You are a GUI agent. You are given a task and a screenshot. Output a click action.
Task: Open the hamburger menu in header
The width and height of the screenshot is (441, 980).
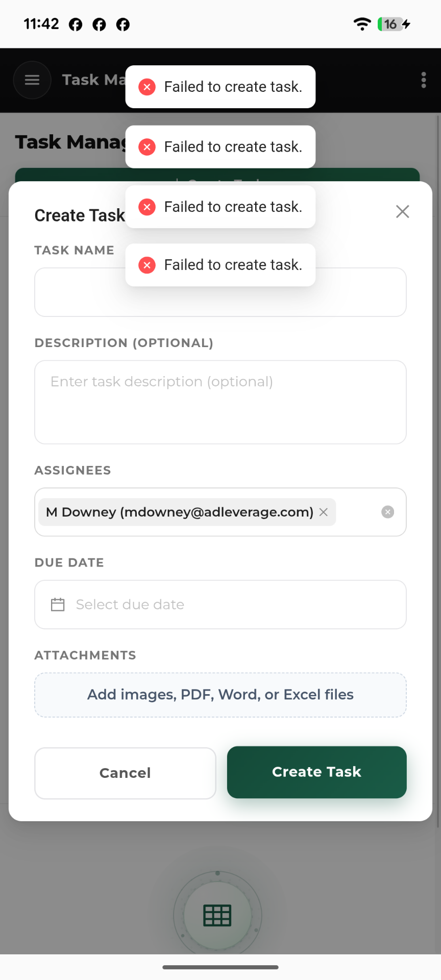(x=32, y=80)
